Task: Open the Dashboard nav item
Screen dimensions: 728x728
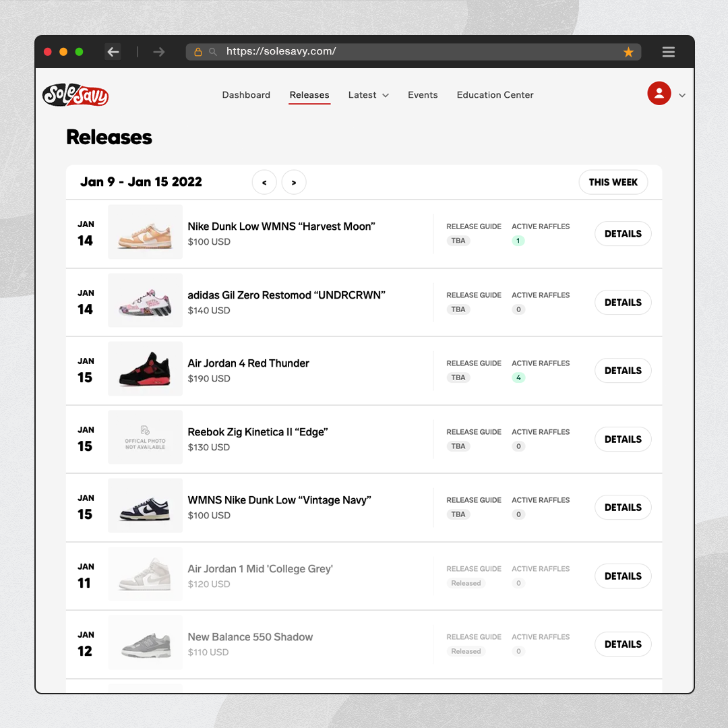Action: (246, 95)
